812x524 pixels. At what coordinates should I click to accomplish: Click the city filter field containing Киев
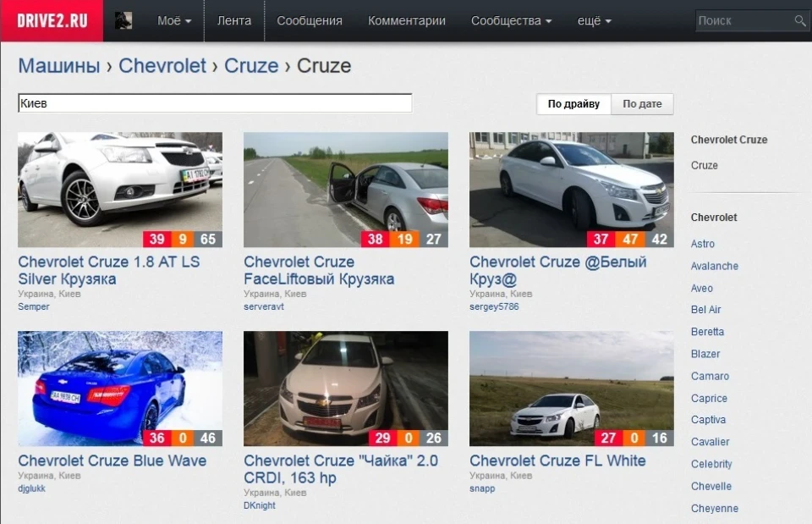(215, 103)
